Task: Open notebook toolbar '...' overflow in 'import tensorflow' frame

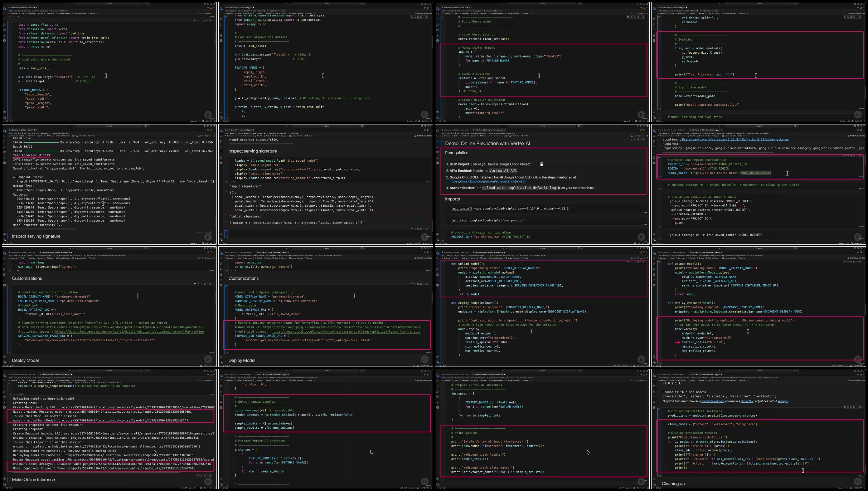Action: (98, 14)
